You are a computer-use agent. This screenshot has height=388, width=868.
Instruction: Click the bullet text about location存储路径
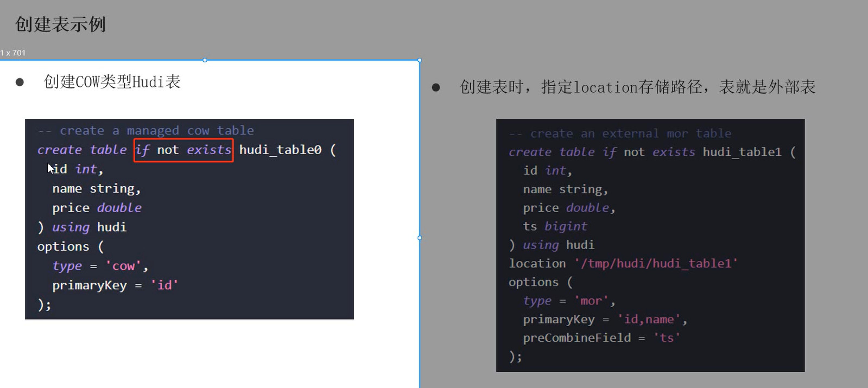637,87
